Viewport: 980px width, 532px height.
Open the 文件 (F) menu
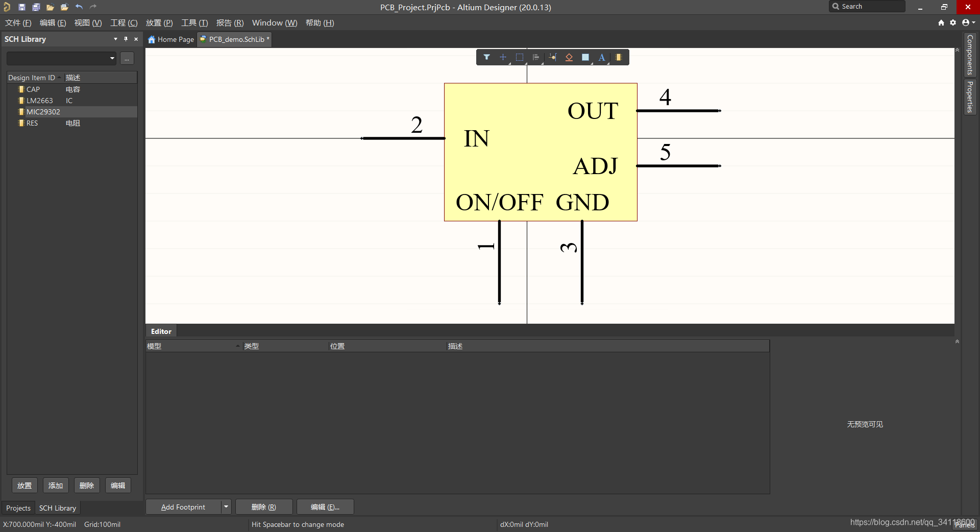(x=18, y=23)
